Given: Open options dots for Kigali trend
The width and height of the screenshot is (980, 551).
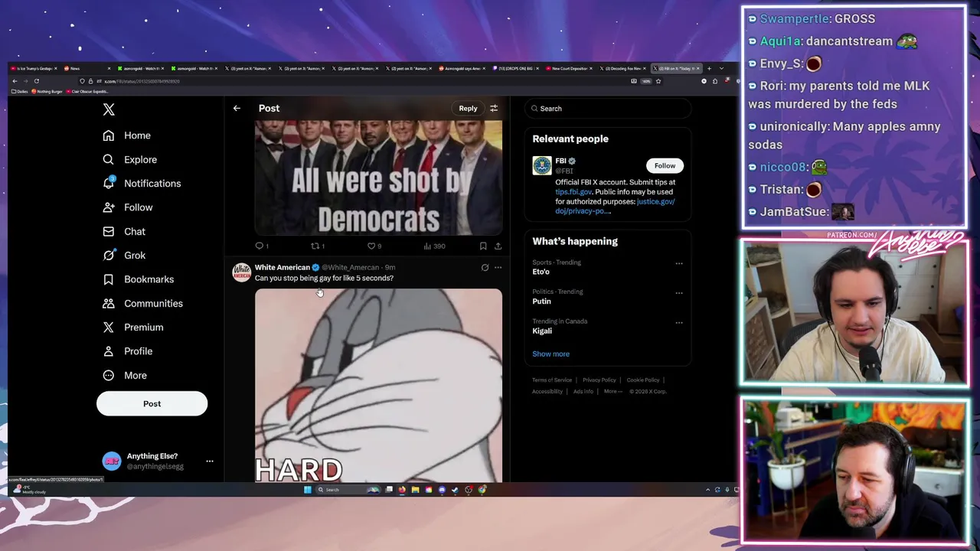Looking at the screenshot, I should tap(678, 322).
